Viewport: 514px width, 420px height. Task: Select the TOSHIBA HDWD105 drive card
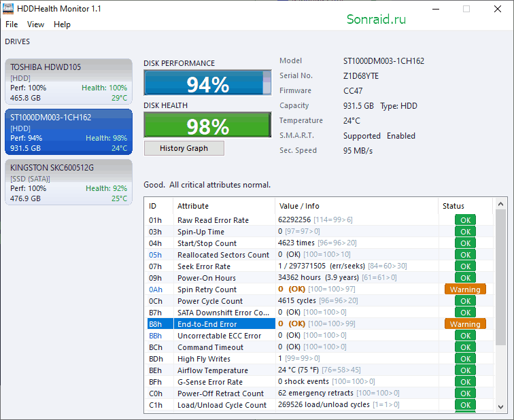[69, 82]
